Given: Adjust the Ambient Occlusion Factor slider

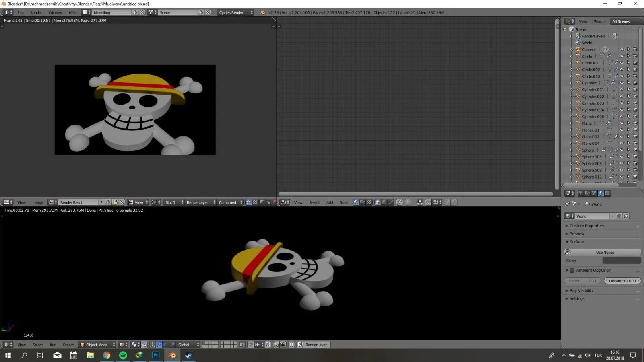Looking at the screenshot, I should 583,281.
